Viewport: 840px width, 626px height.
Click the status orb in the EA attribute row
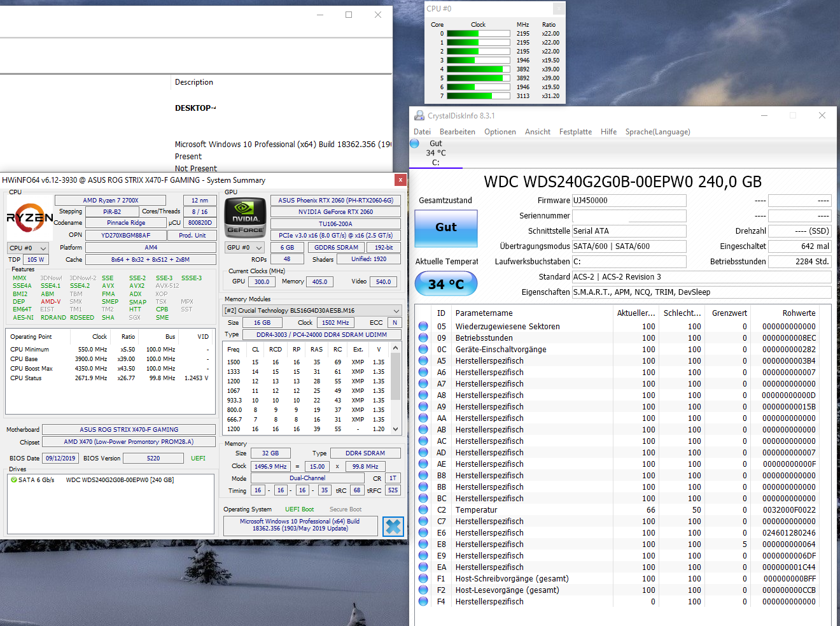[x=423, y=567]
